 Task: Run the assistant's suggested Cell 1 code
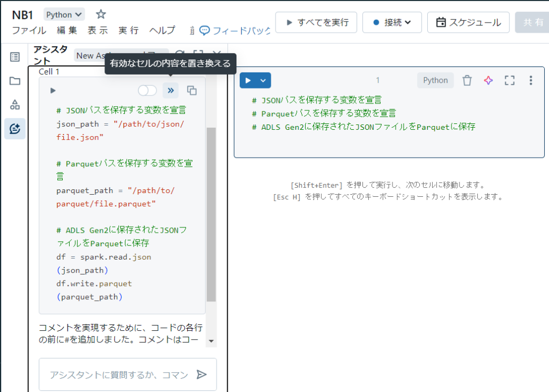pyautogui.click(x=53, y=91)
